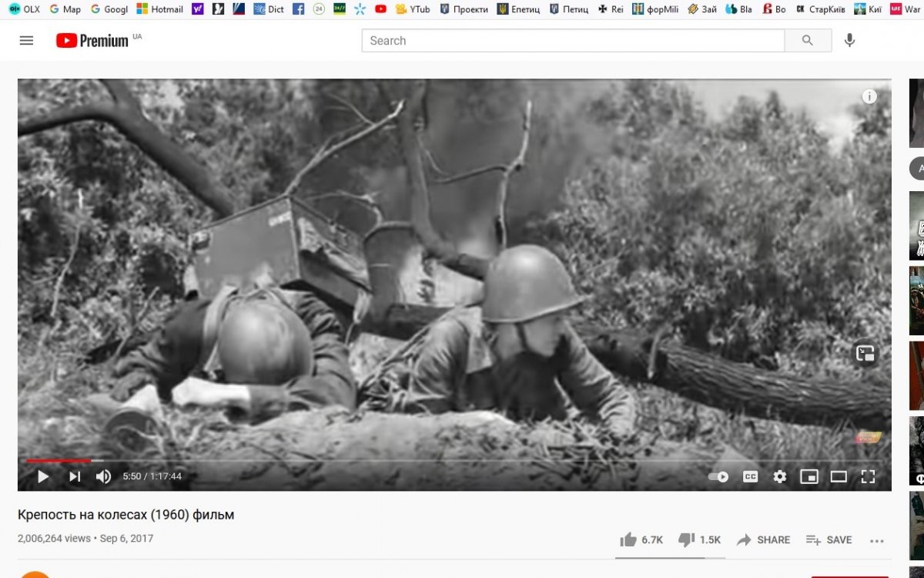Share this video
The width and height of the screenshot is (924, 578).
(x=763, y=539)
